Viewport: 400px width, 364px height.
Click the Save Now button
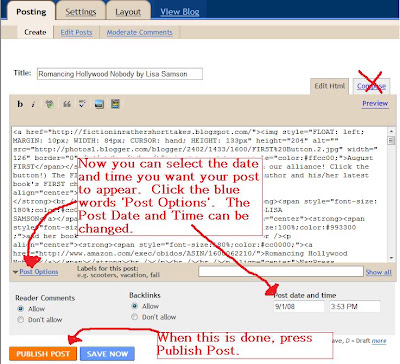[107, 354]
